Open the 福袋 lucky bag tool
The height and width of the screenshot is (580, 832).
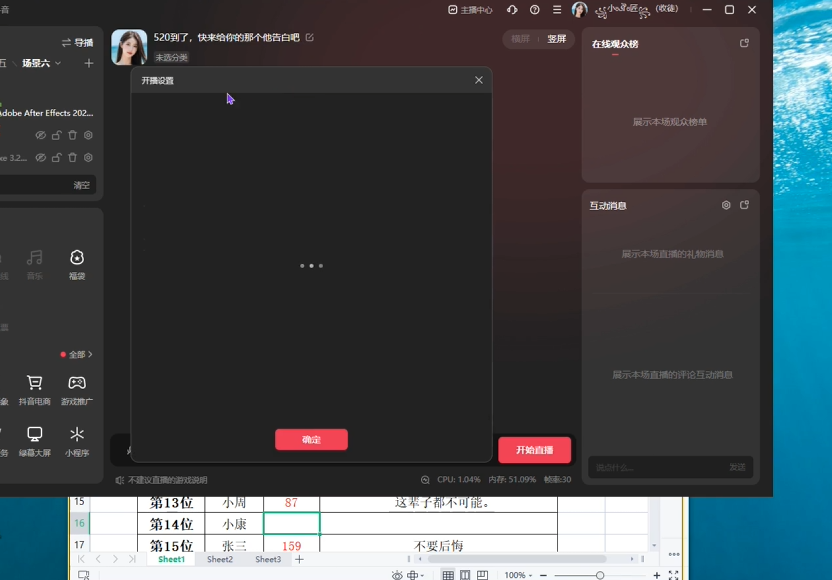point(77,263)
